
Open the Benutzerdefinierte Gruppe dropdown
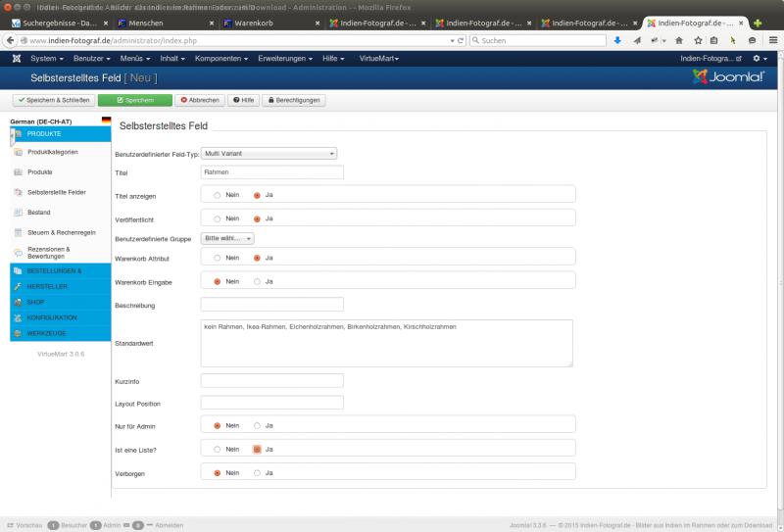tap(227, 238)
